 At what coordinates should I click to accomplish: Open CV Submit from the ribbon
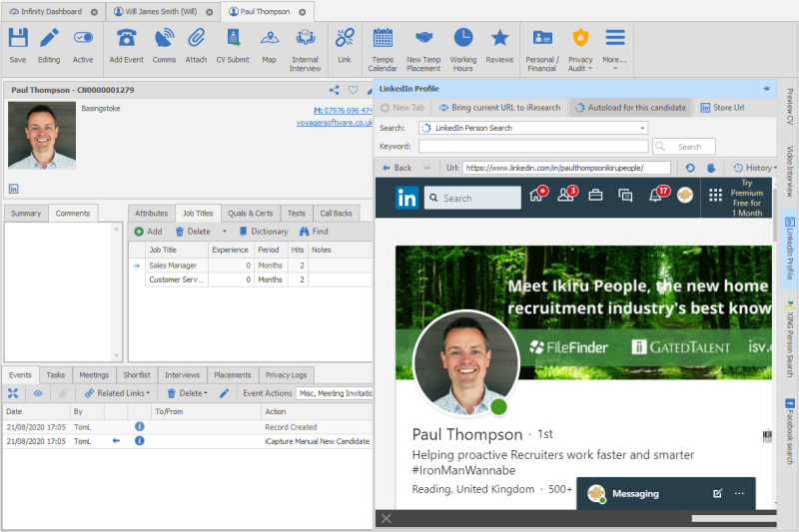[x=232, y=38]
